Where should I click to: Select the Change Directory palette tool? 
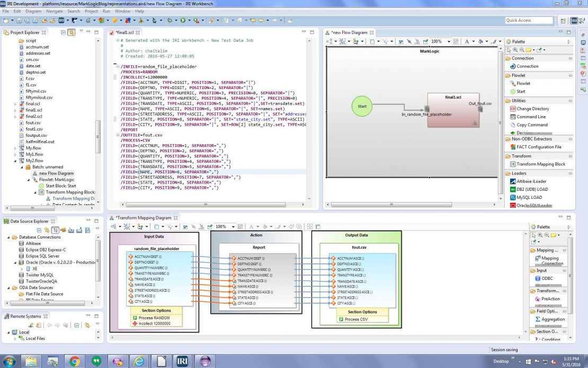click(529, 109)
